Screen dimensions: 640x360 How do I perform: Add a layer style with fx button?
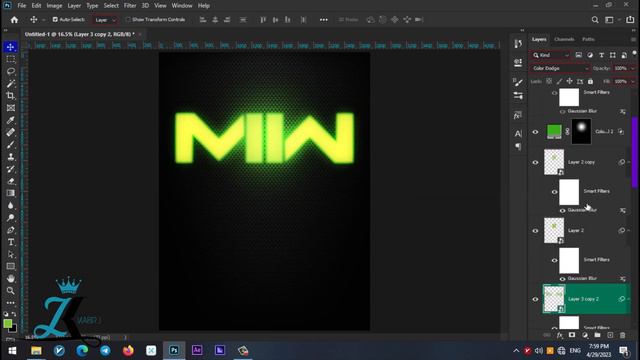point(560,335)
